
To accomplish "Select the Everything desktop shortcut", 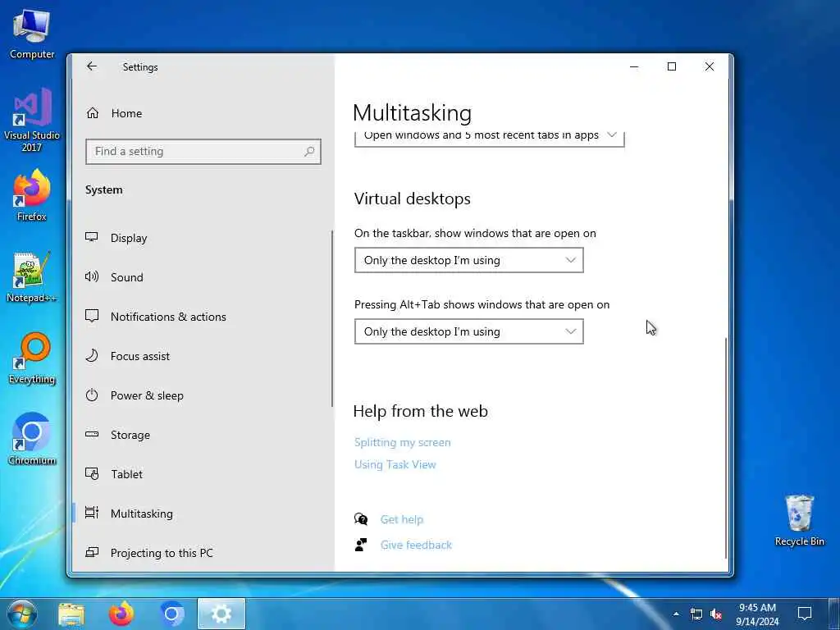I will tap(32, 359).
